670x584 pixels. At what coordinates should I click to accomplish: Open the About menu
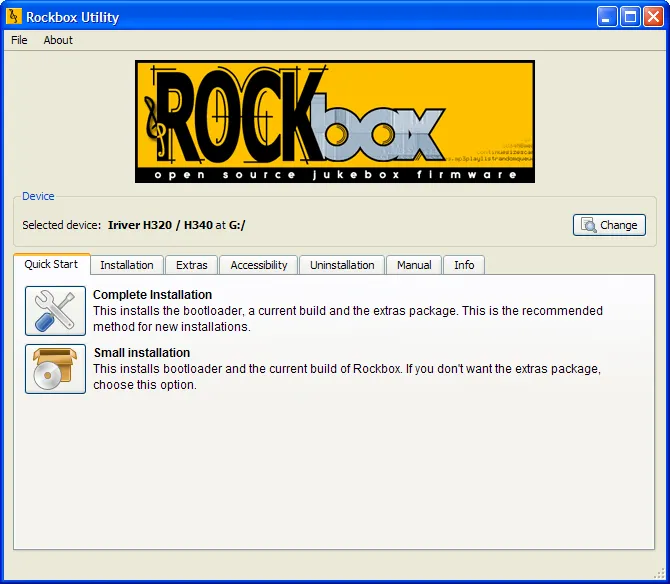[x=58, y=40]
